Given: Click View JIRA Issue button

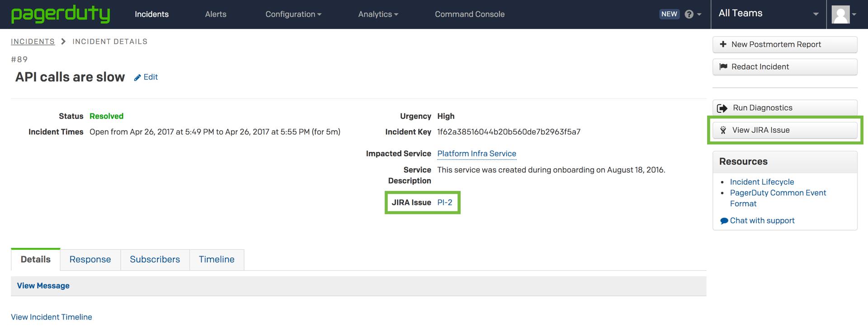Looking at the screenshot, I should pos(785,130).
